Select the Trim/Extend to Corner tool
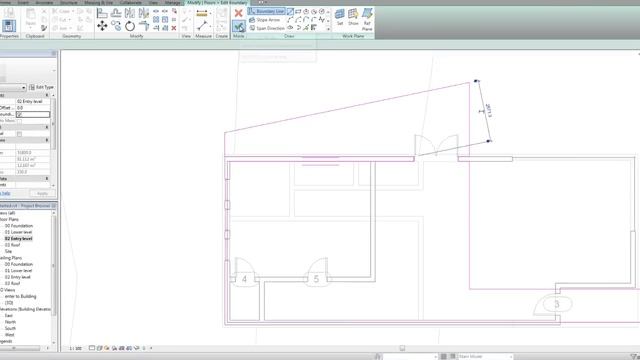This screenshot has width=640, height=360. click(144, 26)
